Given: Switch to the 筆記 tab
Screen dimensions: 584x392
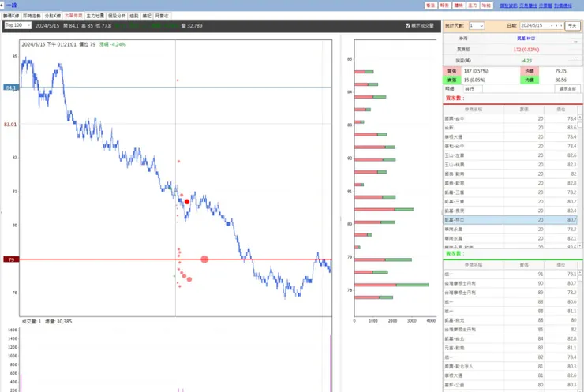Looking at the screenshot, I should pos(147,16).
